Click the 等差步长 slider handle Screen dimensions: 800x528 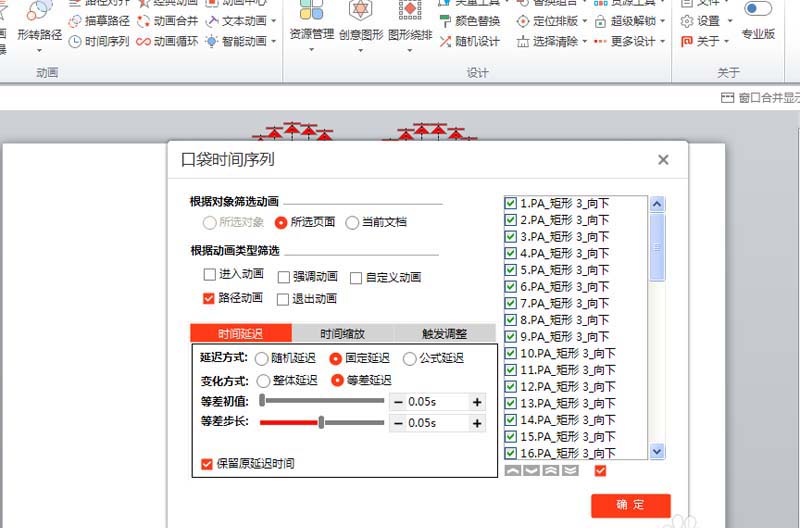tap(321, 422)
